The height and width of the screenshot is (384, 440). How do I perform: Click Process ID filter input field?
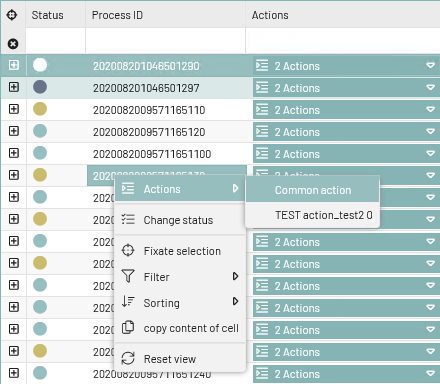165,41
